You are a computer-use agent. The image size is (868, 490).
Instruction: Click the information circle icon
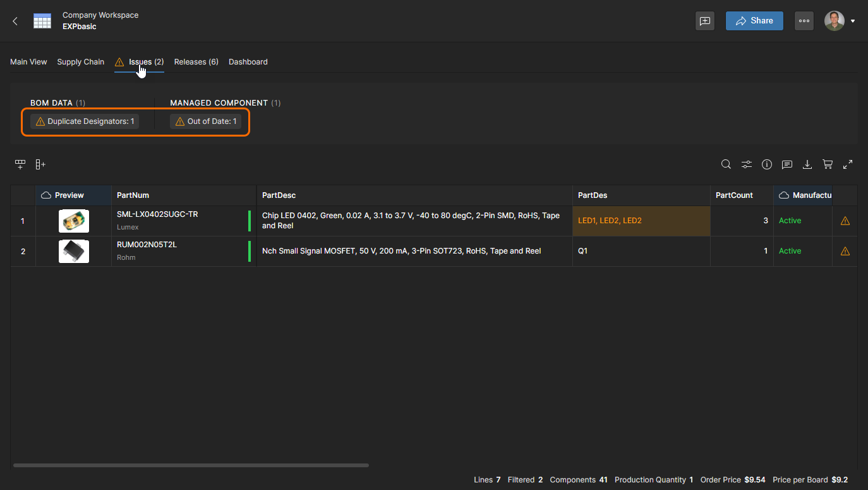(767, 164)
